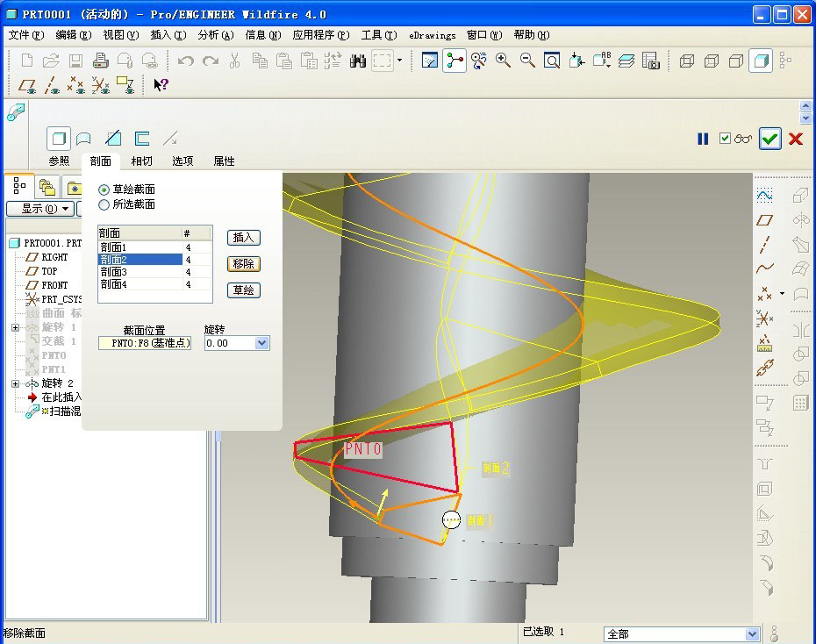Open context-sensitive help pointer
The image size is (816, 644).
161,84
